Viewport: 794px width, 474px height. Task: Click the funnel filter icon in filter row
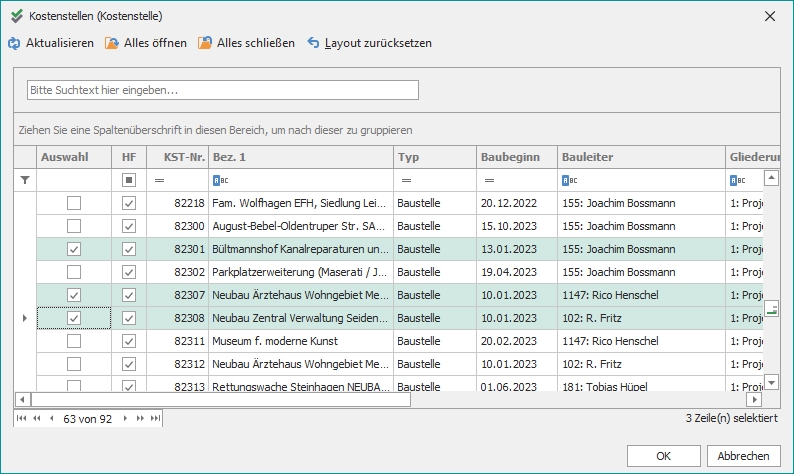point(26,180)
